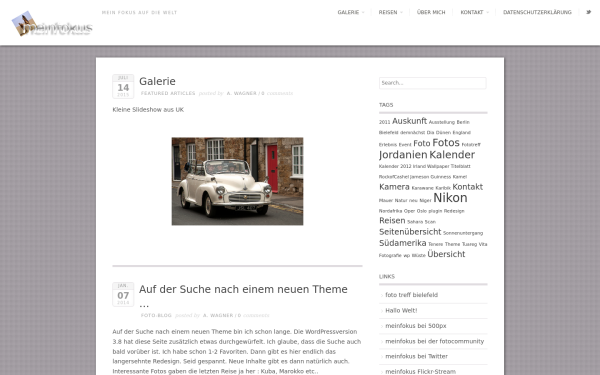Open the 'foto treff bielefeld' link

(411, 295)
